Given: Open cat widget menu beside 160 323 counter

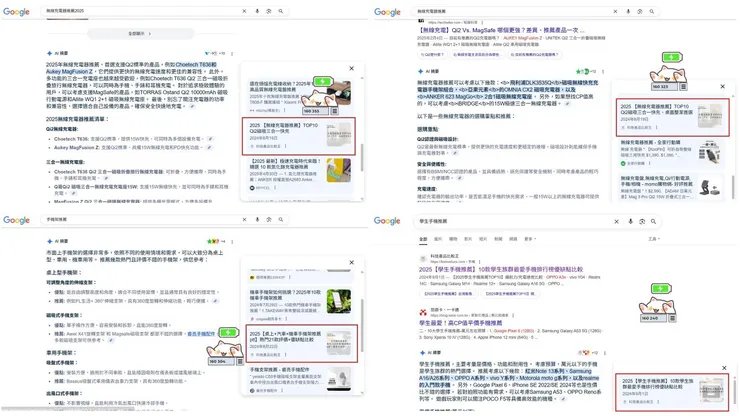Looking at the screenshot, I should pyautogui.click(x=683, y=87).
